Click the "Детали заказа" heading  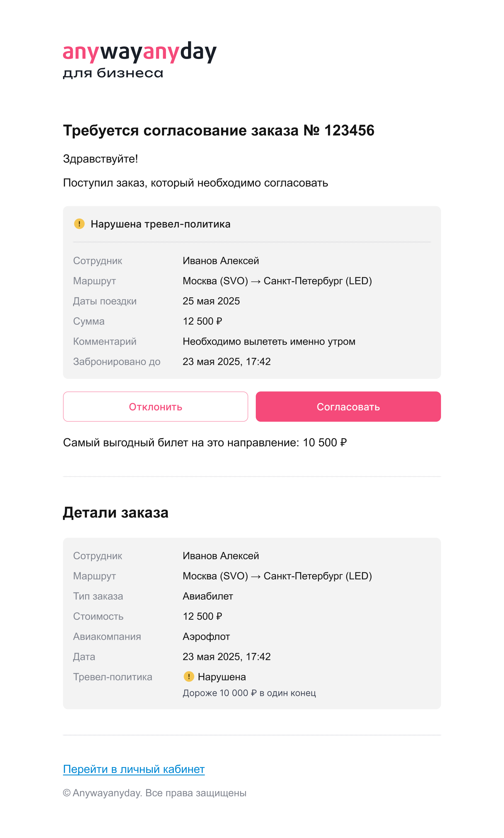[x=116, y=512]
